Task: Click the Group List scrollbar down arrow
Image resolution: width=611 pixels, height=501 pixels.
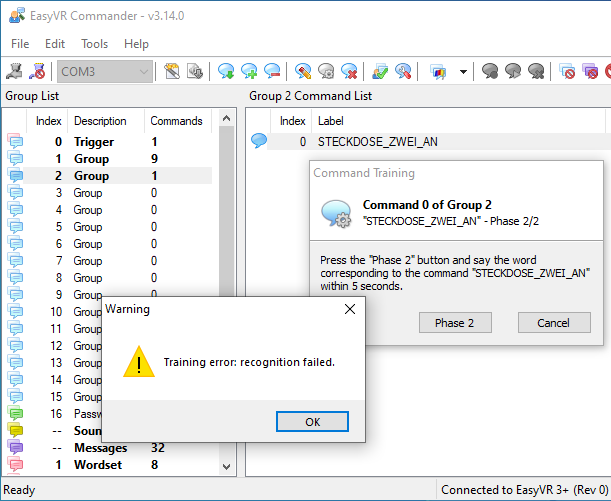Action: 226,466
